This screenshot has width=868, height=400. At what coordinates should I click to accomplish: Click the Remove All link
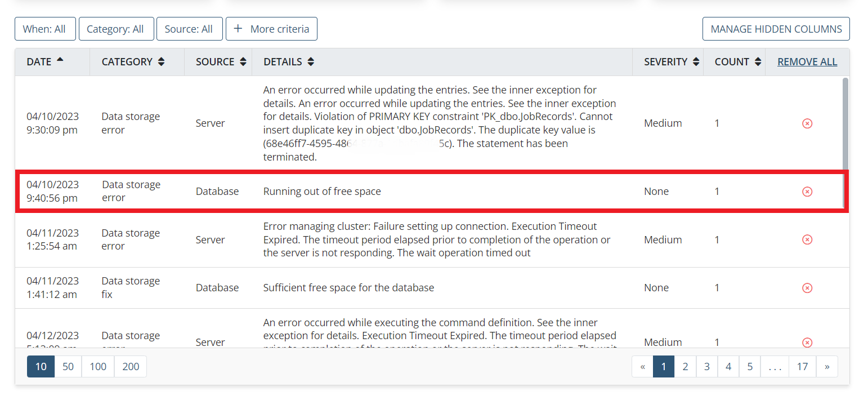[x=807, y=62]
